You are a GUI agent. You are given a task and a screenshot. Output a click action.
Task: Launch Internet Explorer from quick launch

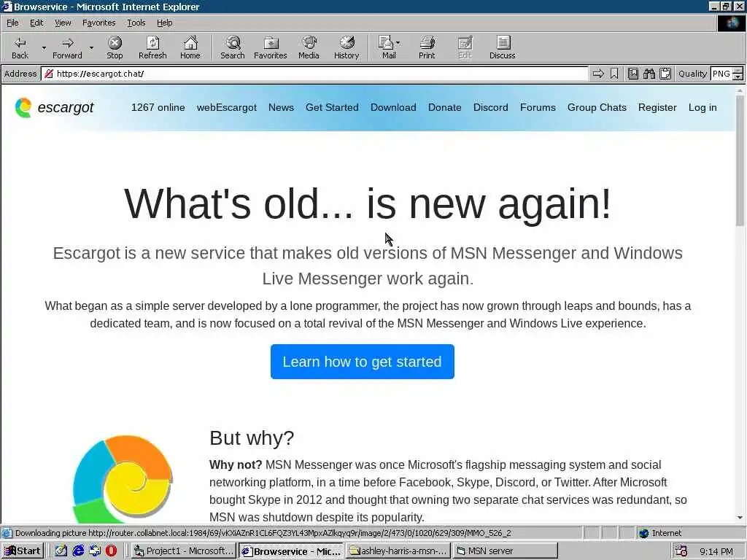pyautogui.click(x=79, y=551)
